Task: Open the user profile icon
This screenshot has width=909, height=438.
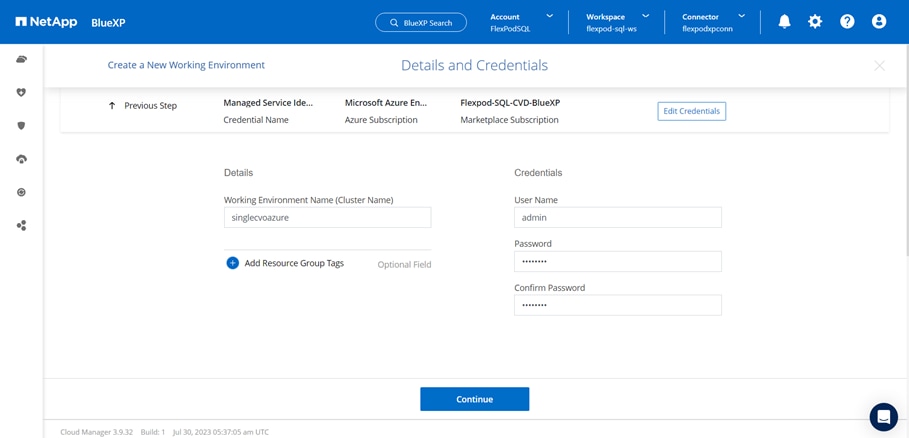Action: click(879, 22)
